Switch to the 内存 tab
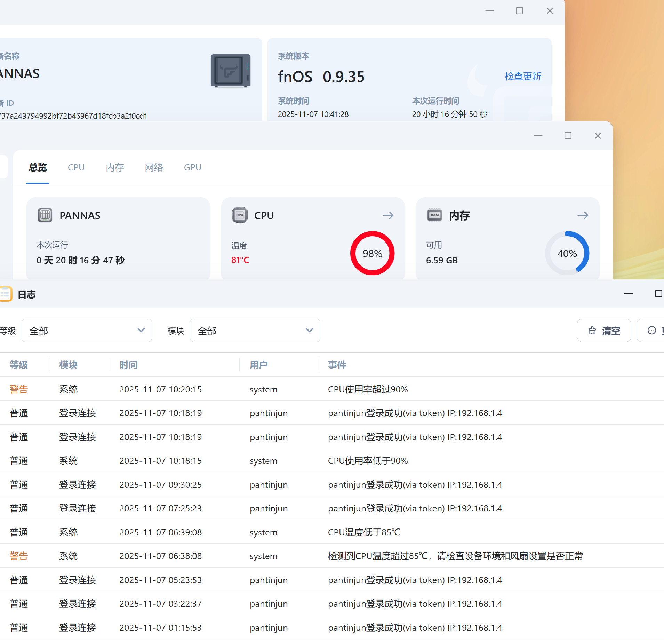The width and height of the screenshot is (664, 644). [x=115, y=167]
